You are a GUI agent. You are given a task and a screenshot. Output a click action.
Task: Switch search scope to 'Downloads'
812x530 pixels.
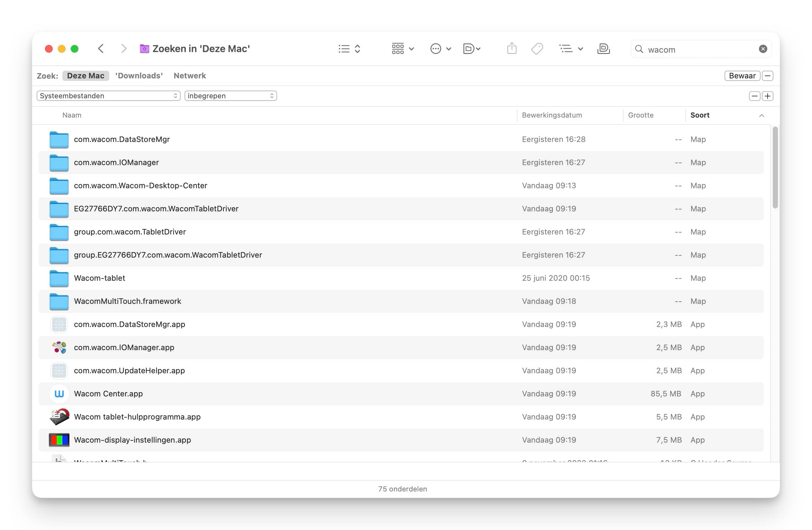pyautogui.click(x=139, y=76)
